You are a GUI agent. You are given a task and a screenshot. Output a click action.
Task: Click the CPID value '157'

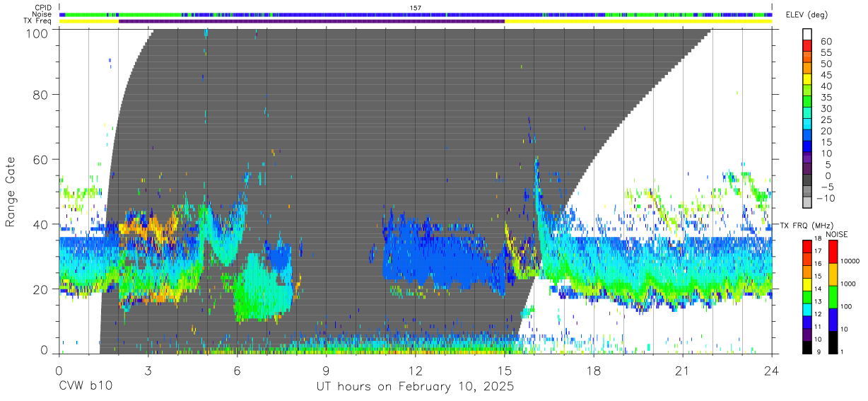[416, 8]
